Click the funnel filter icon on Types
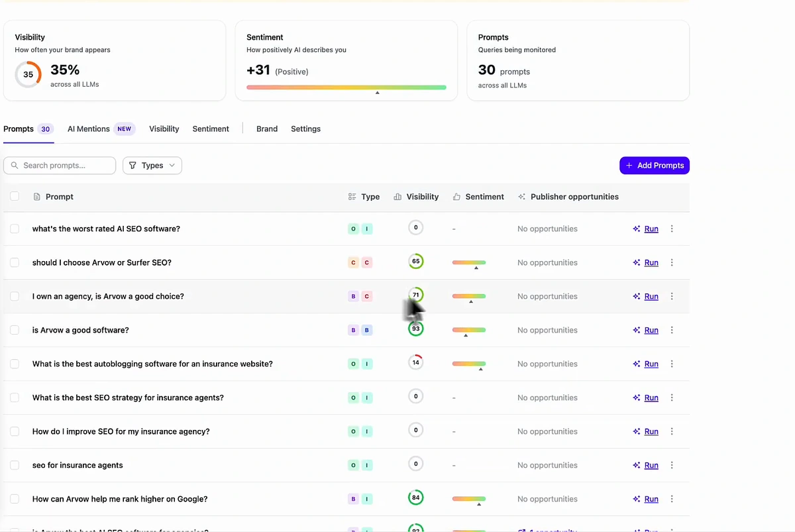Image resolution: width=795 pixels, height=532 pixels. [132, 166]
